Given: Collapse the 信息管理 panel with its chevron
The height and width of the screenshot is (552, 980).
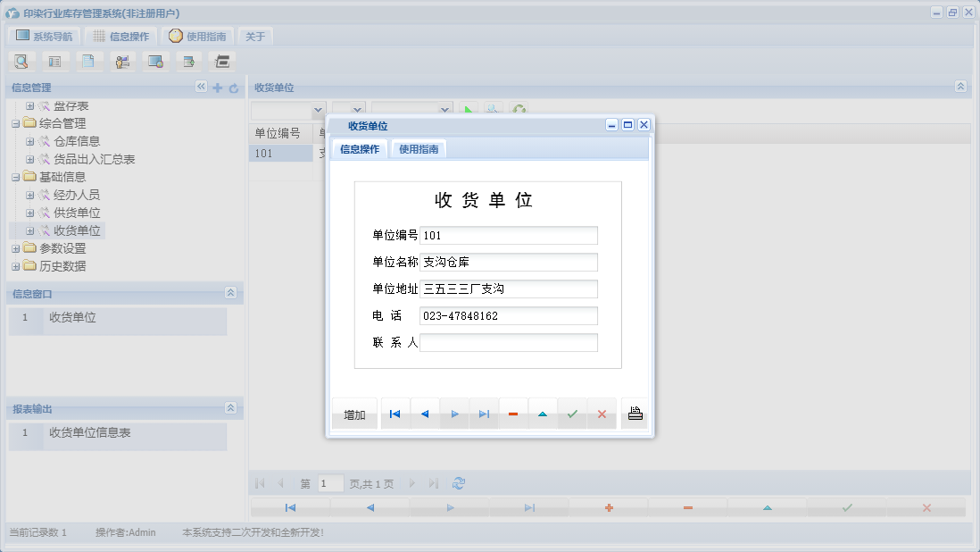Looking at the screenshot, I should tap(201, 88).
